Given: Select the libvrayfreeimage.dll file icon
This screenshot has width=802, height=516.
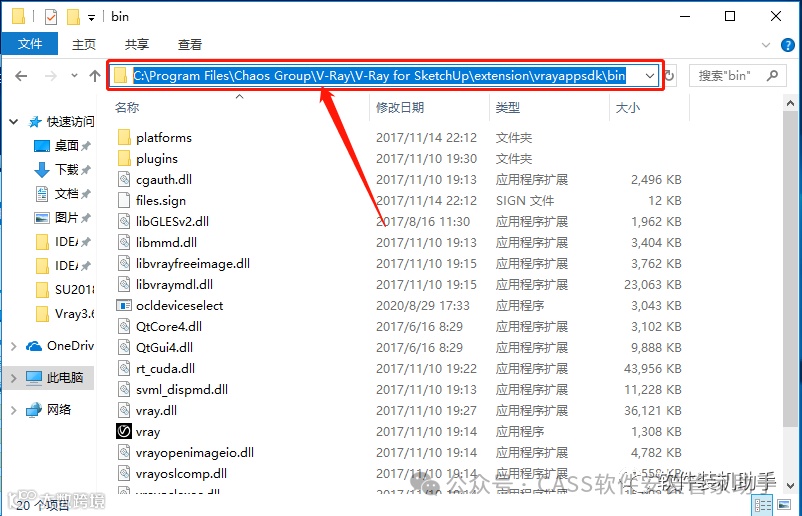Looking at the screenshot, I should (x=124, y=263).
